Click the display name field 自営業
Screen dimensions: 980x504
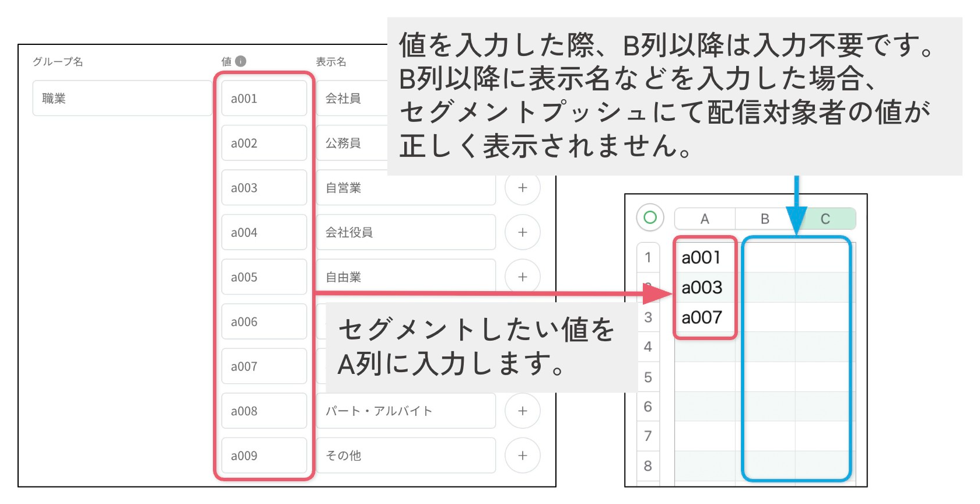click(x=406, y=188)
